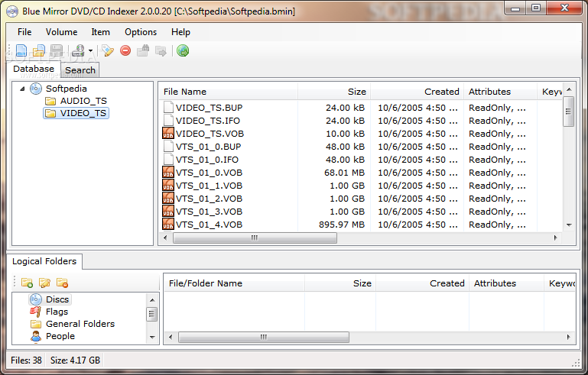Sort file list by Size column header

[x=334, y=92]
